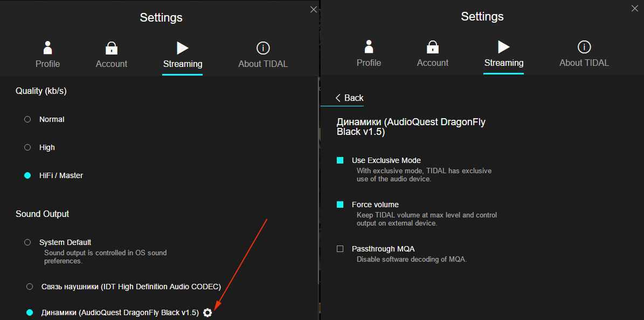Click the Profile person icon in right panel
644x320 pixels.
click(369, 47)
